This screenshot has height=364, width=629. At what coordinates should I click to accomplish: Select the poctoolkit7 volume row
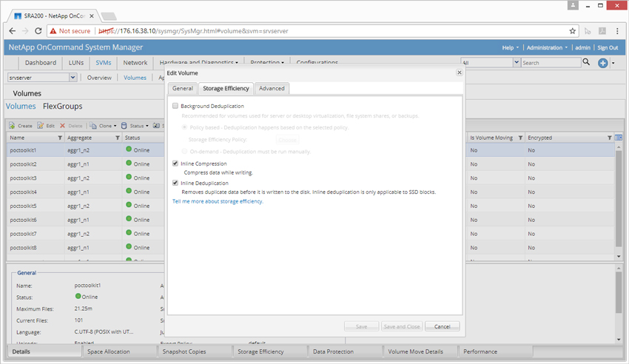85,234
